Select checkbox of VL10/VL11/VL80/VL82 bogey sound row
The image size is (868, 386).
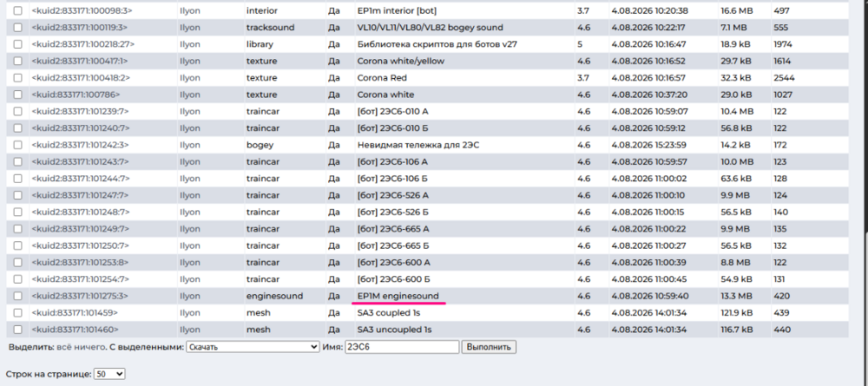pos(17,28)
